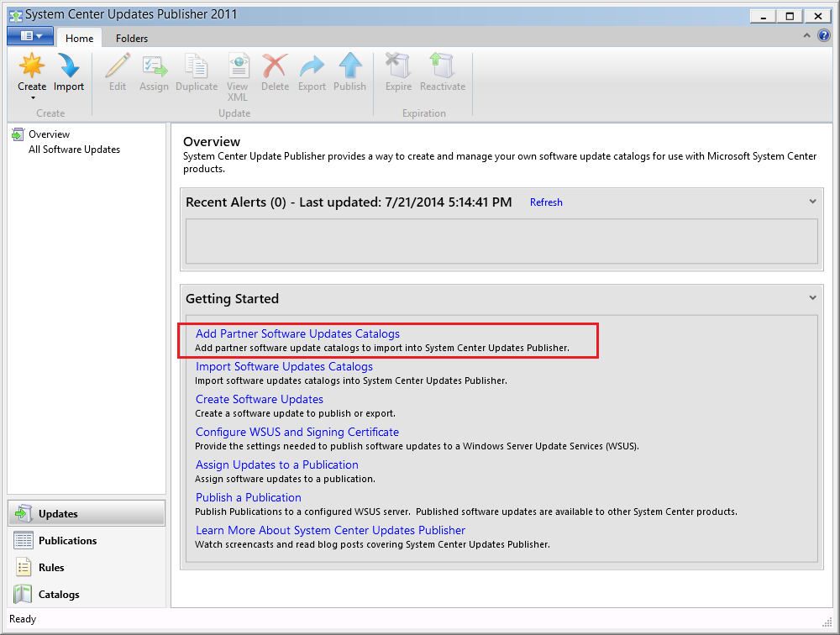Collapse the Getting Started section chevron

(x=812, y=297)
